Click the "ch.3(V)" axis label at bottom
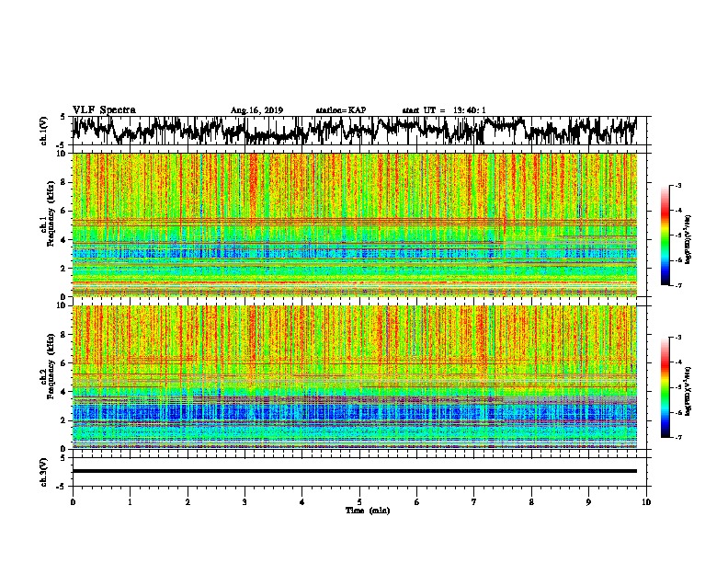Viewport: 728px width, 563px height. pos(44,472)
